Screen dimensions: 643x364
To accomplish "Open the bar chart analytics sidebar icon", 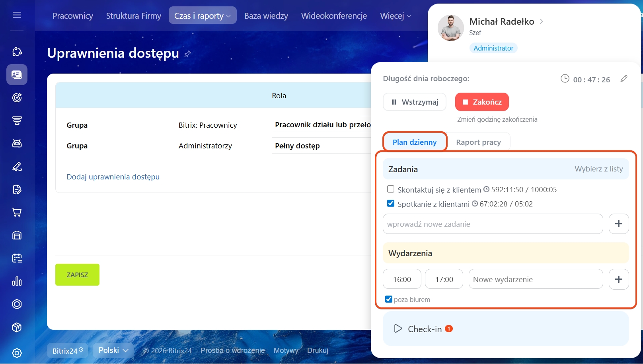I will click(x=17, y=281).
